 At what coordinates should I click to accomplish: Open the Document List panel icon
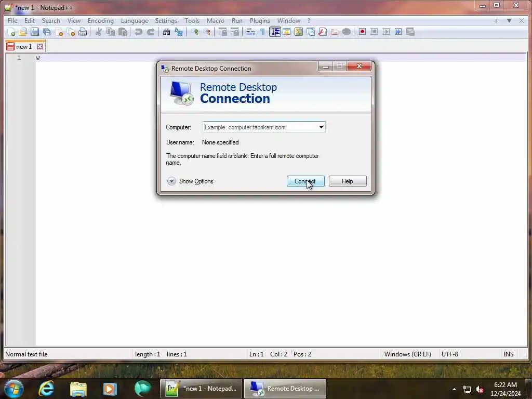[311, 32]
